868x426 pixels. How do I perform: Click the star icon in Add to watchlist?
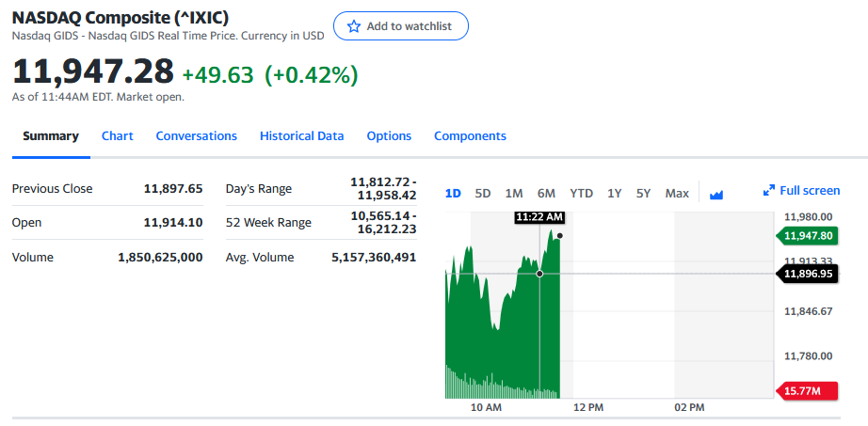coord(353,26)
